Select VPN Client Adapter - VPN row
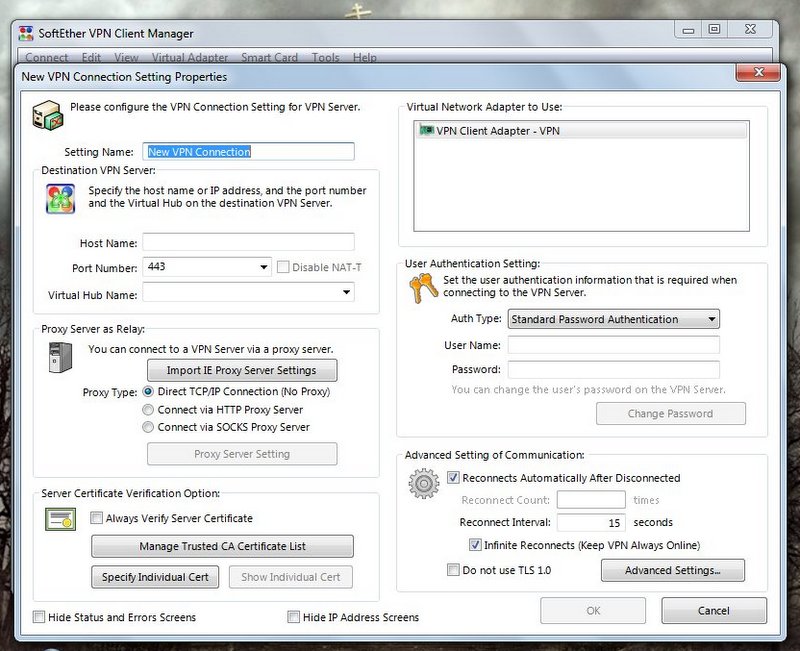 pos(582,131)
